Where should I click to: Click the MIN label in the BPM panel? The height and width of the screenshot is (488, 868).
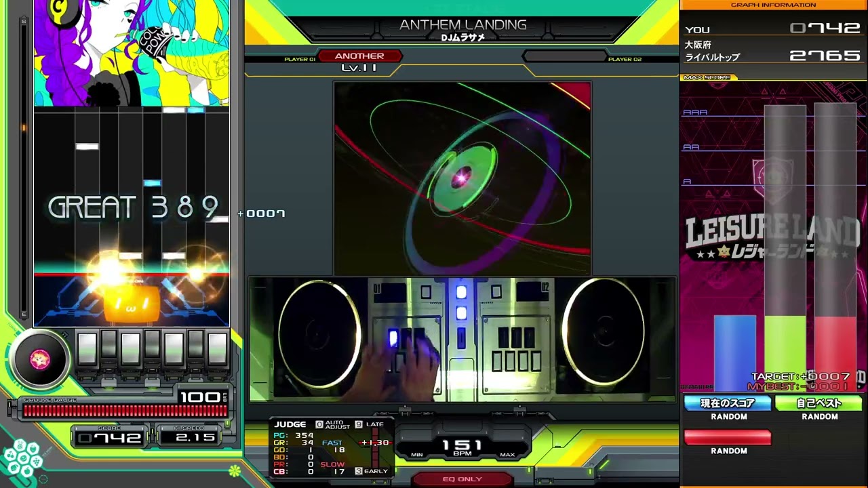click(417, 455)
